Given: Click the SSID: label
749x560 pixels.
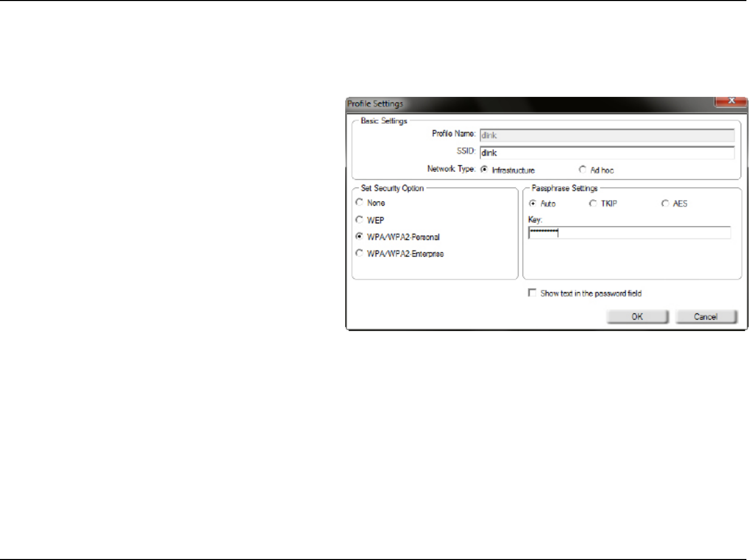Looking at the screenshot, I should point(466,151).
